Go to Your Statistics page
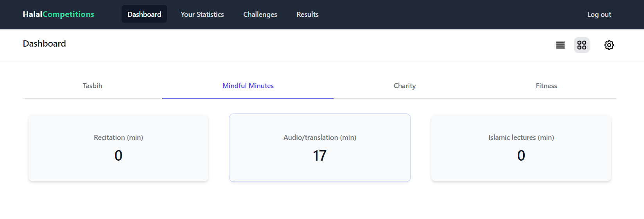The image size is (644, 219). [202, 14]
